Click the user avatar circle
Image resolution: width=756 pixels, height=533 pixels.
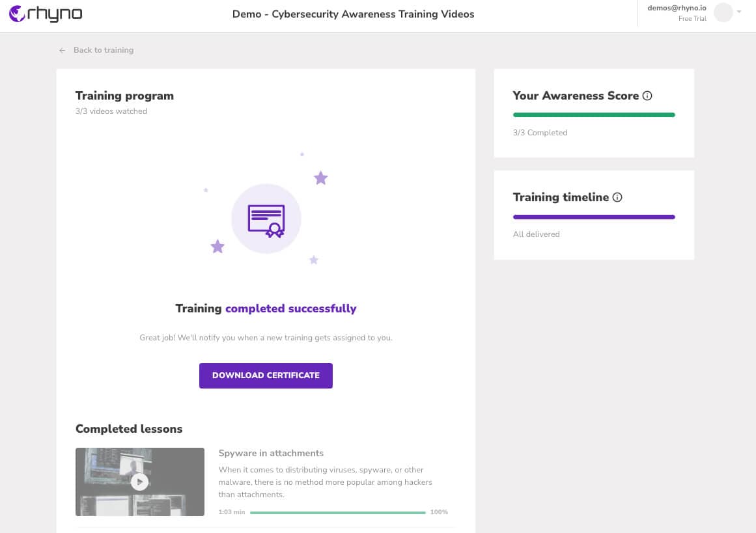coord(723,12)
